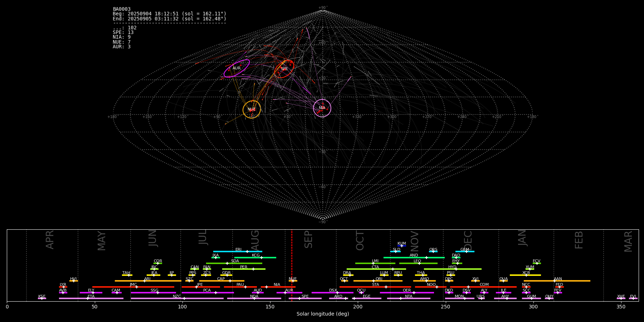Click the 'Solar longitude (deg)' axis label
The height and width of the screenshot is (322, 644).
tap(323, 314)
